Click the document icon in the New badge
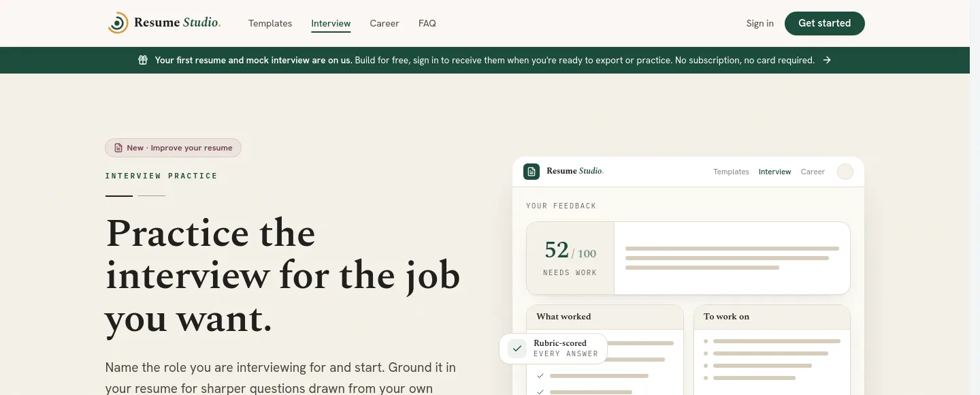Viewport: 980px width, 395px height. [x=118, y=148]
